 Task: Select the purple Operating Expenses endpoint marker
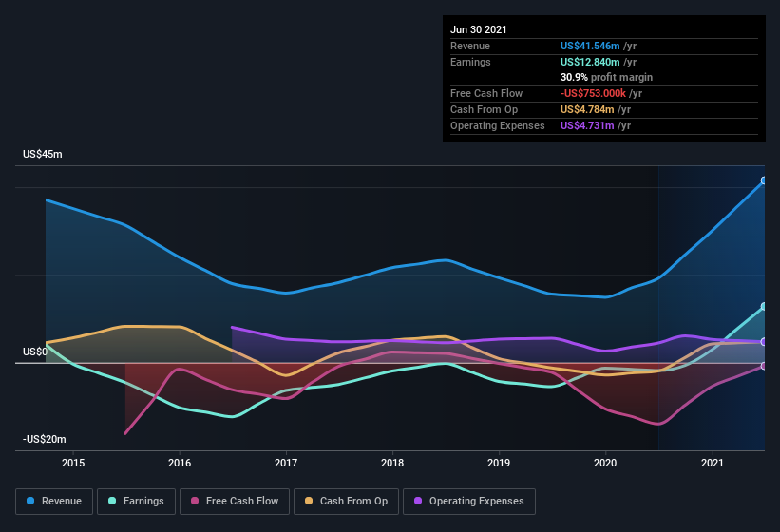point(764,342)
